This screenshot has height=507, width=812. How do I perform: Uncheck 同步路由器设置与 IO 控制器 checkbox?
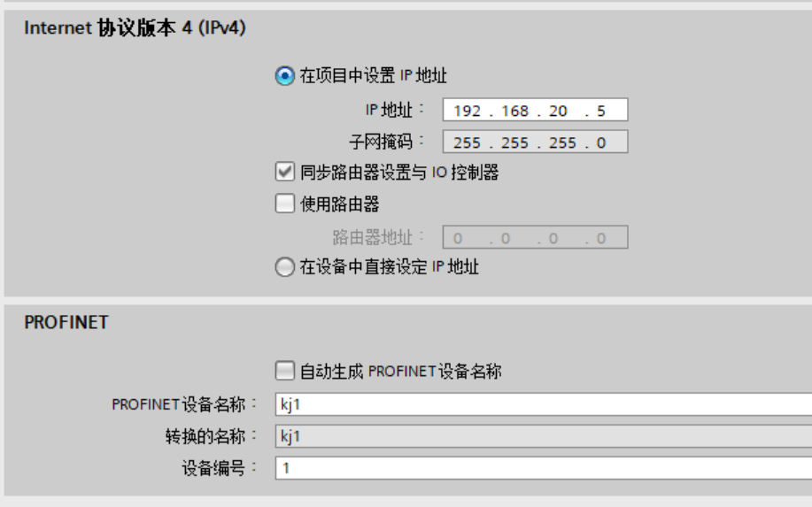coord(284,173)
